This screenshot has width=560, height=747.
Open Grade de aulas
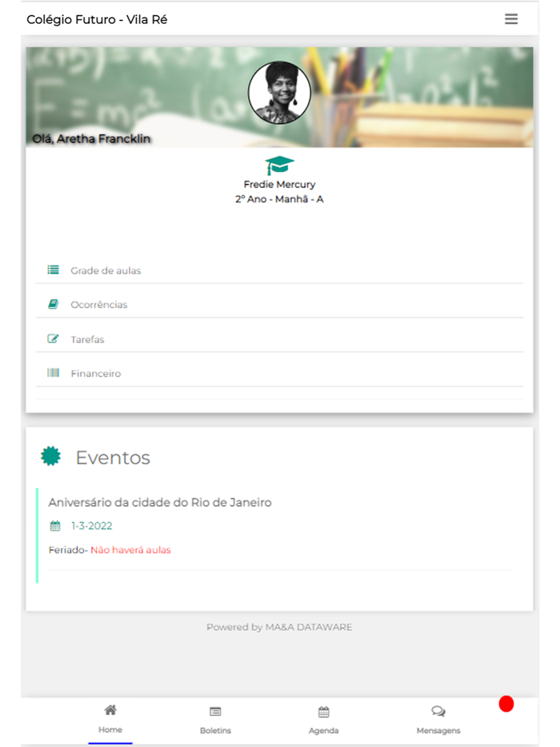point(279,270)
